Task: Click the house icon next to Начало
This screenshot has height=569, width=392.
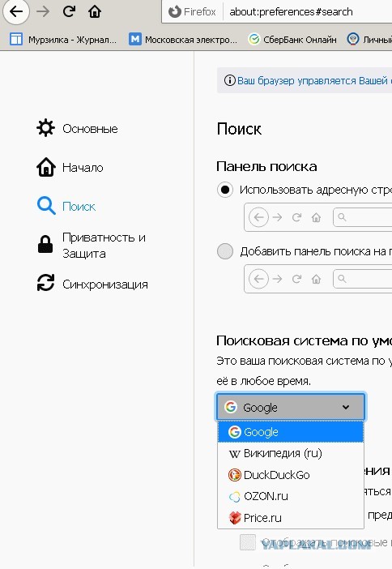Action: coord(46,167)
